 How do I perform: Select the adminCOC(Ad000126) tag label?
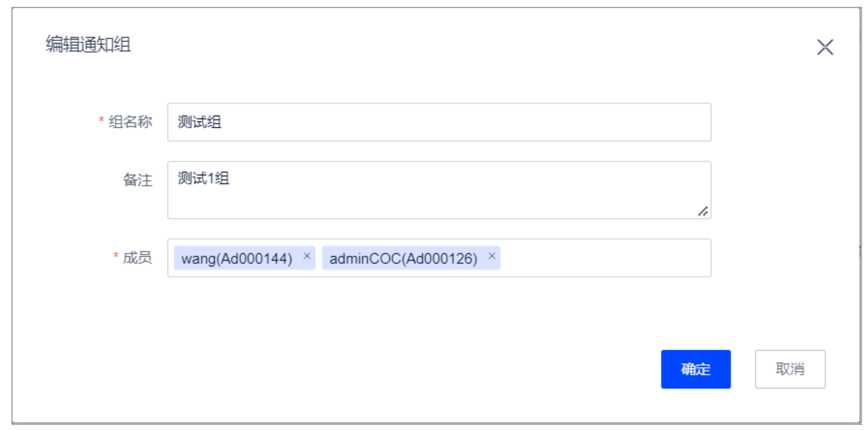403,259
